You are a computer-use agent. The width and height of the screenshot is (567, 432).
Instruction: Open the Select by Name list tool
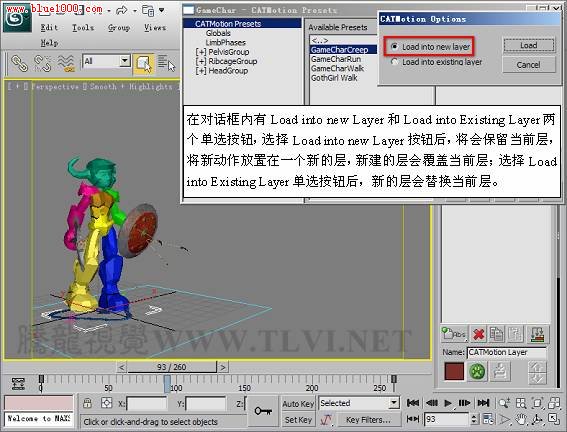click(x=166, y=63)
